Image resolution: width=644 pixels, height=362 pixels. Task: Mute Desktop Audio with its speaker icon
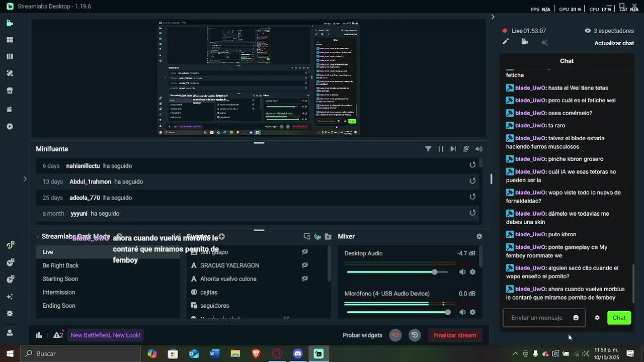(462, 272)
